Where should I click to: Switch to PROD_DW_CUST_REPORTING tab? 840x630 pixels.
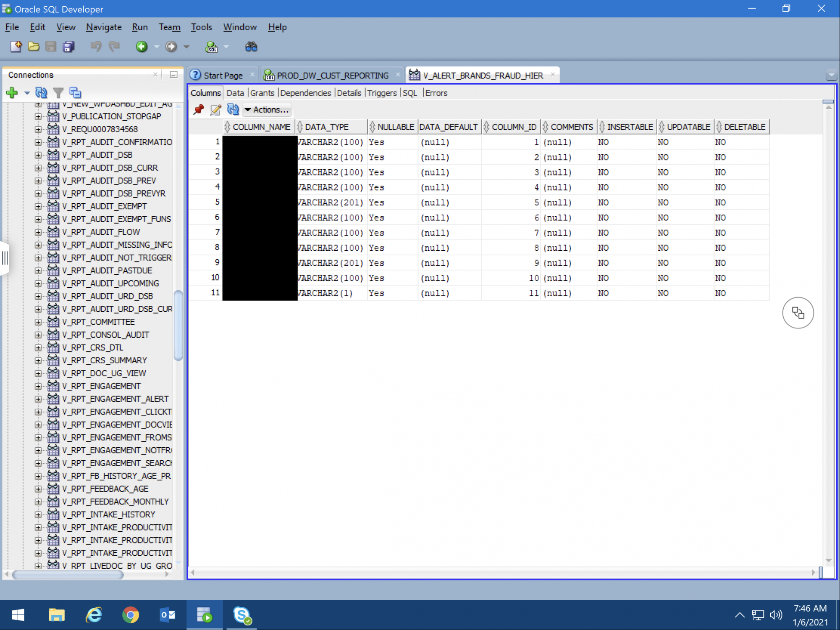click(x=332, y=75)
